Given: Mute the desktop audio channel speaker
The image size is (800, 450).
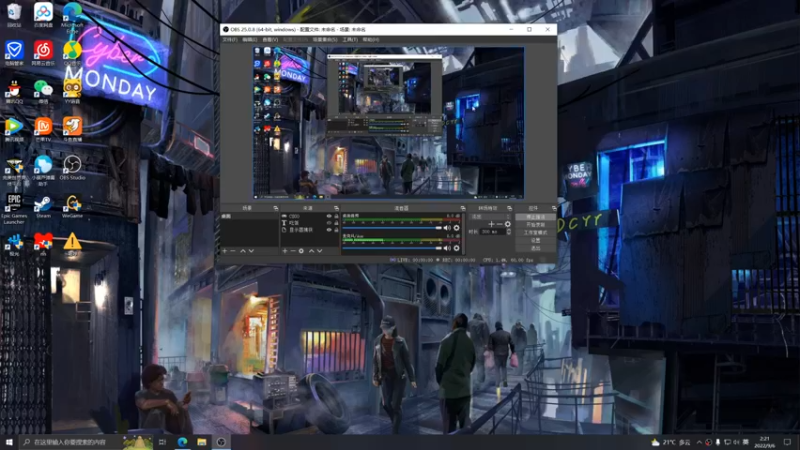Looking at the screenshot, I should click(x=447, y=228).
